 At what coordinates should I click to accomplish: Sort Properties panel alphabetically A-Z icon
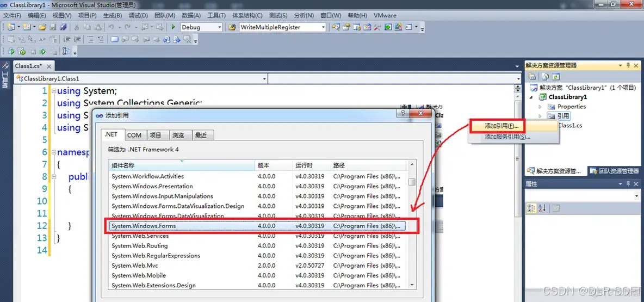tap(542, 208)
